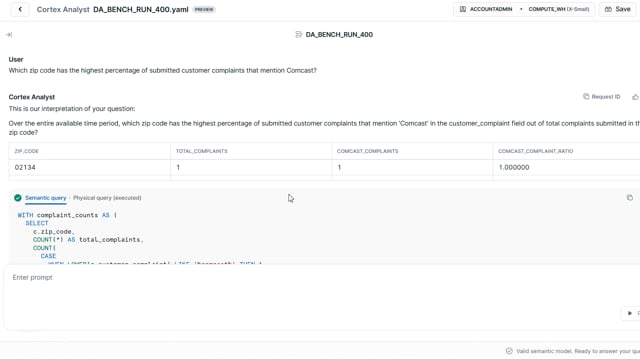Expand the collapsed sidebar panel arrow
The height and width of the screenshot is (360, 640).
click(9, 35)
